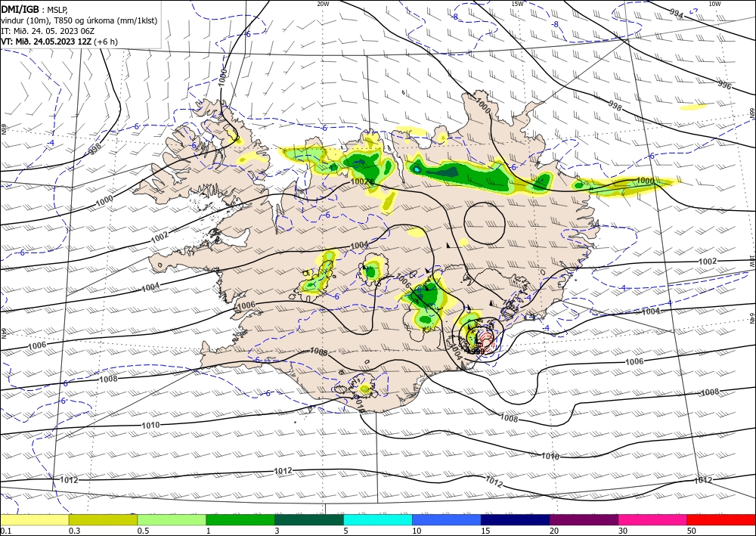Image resolution: width=756 pixels, height=536 pixels.
Task: Select the dark green 3–5 legend swatch
Action: pos(309,519)
